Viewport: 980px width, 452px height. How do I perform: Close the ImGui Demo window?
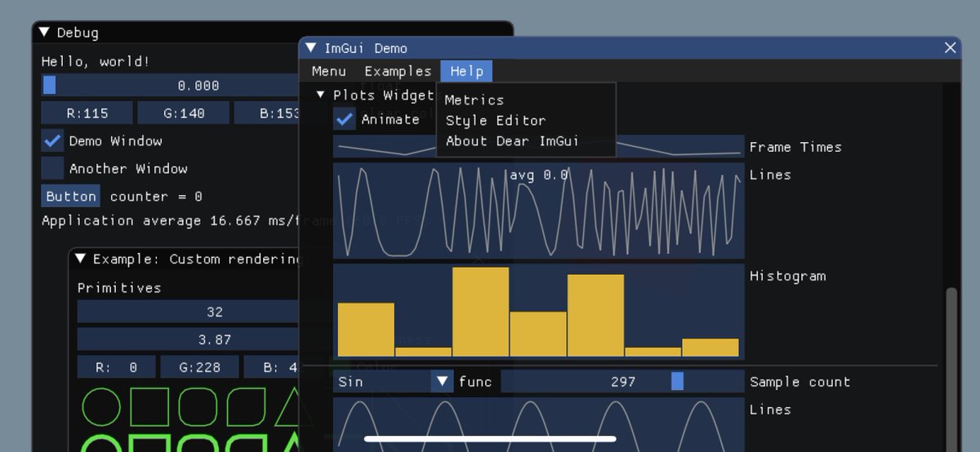pos(951,48)
